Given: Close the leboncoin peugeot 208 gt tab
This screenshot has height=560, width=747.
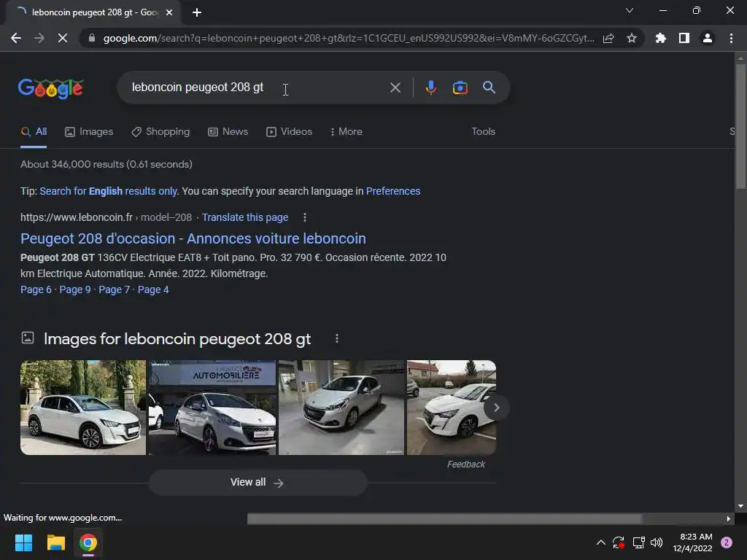Looking at the screenshot, I should pos(169,12).
